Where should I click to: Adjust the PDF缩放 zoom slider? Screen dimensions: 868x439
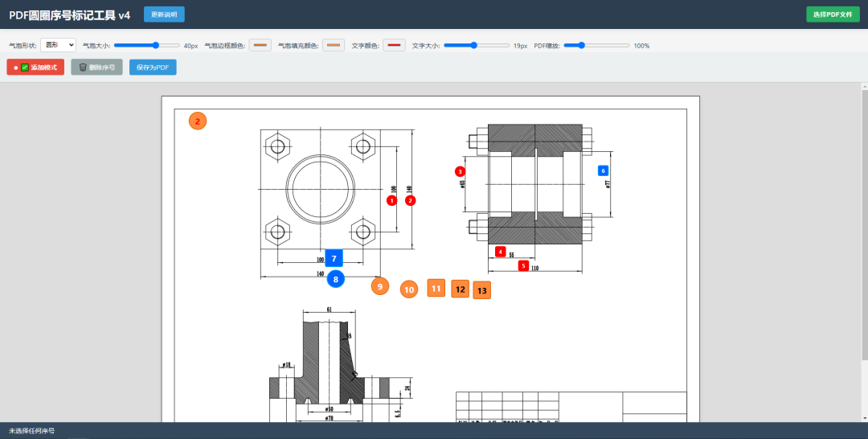(x=596, y=45)
